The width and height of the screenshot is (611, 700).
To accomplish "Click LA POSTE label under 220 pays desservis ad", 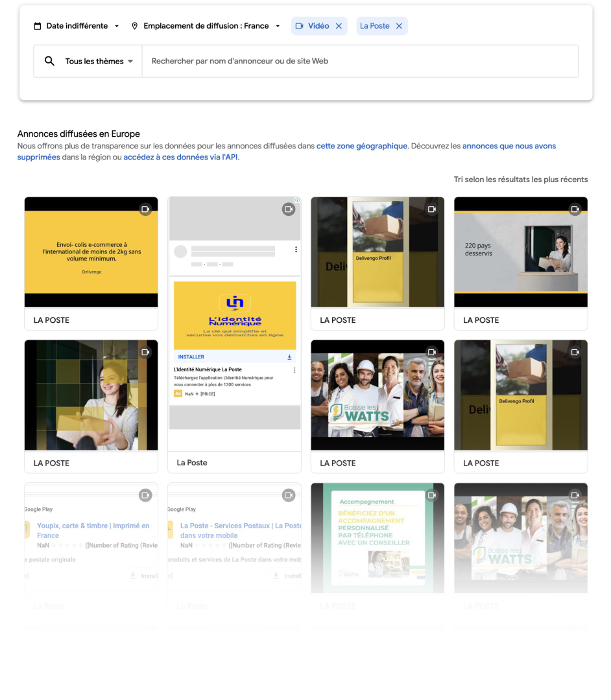I will [481, 320].
